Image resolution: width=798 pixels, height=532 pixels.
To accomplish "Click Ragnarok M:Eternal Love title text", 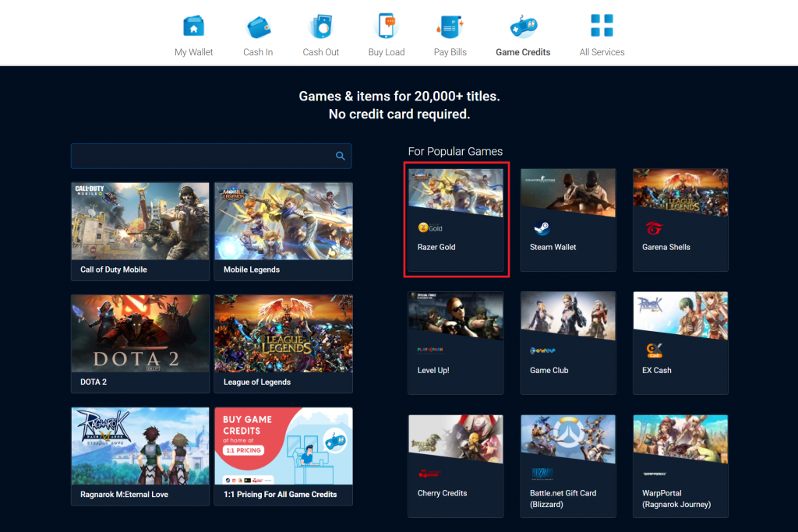I will (124, 495).
